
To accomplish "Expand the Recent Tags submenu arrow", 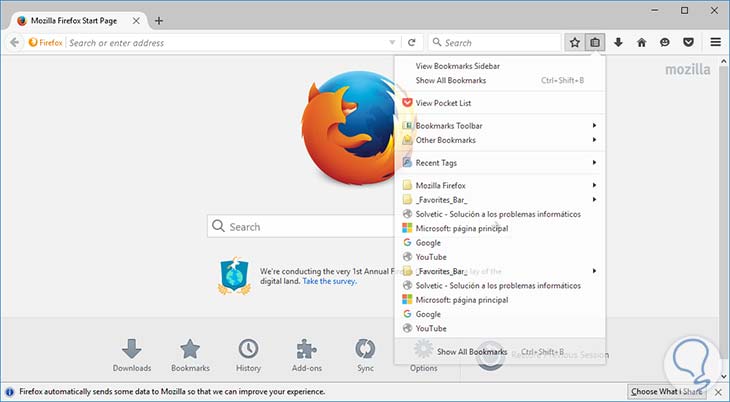I will (594, 163).
